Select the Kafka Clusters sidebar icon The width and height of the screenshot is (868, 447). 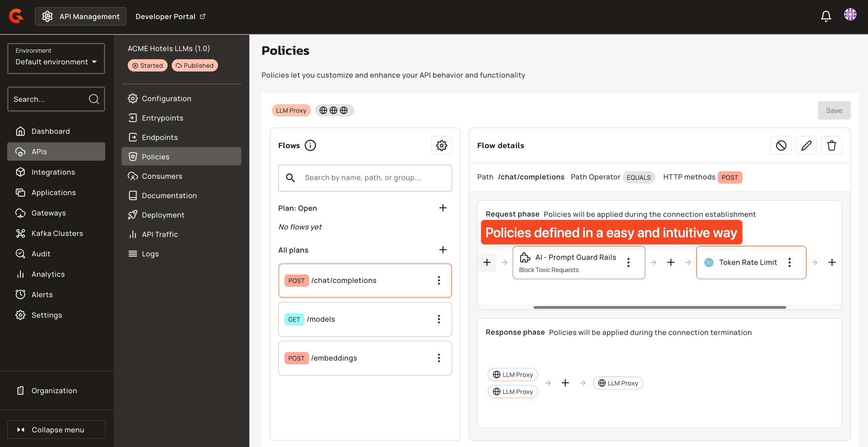pyautogui.click(x=20, y=233)
